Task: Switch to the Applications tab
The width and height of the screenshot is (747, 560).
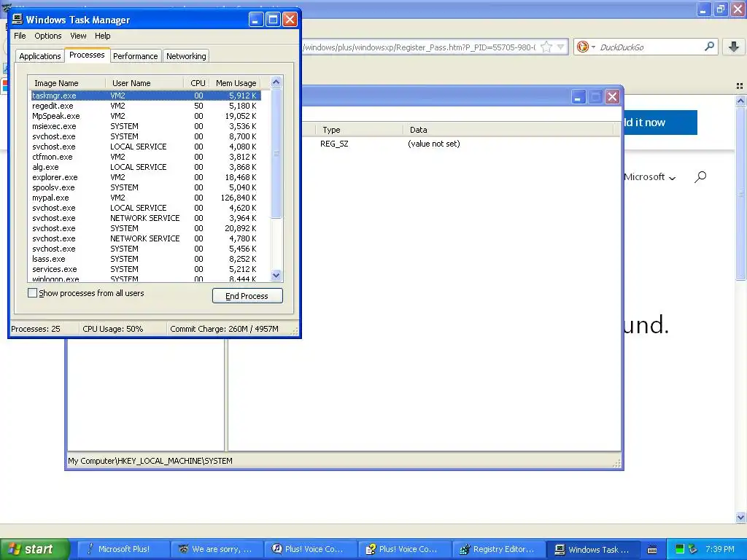Action: coord(40,56)
